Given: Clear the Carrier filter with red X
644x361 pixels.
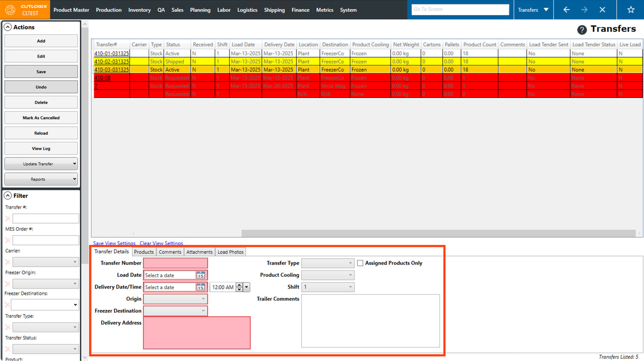Looking at the screenshot, I should (x=8, y=262).
